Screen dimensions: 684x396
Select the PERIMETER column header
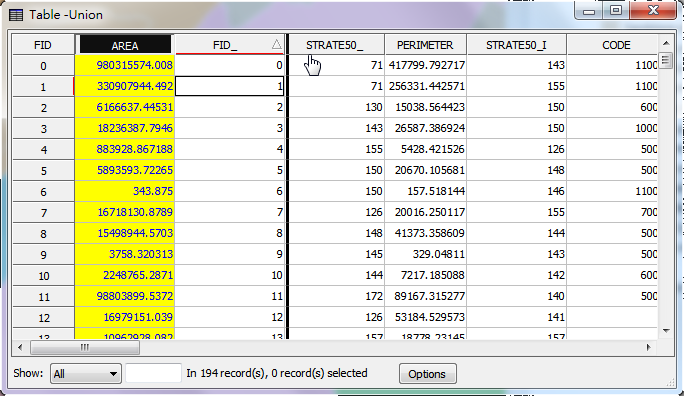click(x=425, y=45)
